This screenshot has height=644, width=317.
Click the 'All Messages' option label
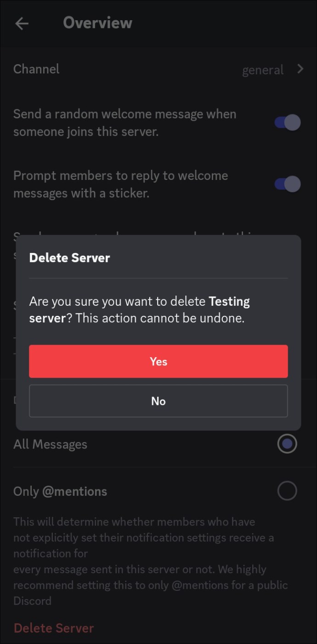50,444
